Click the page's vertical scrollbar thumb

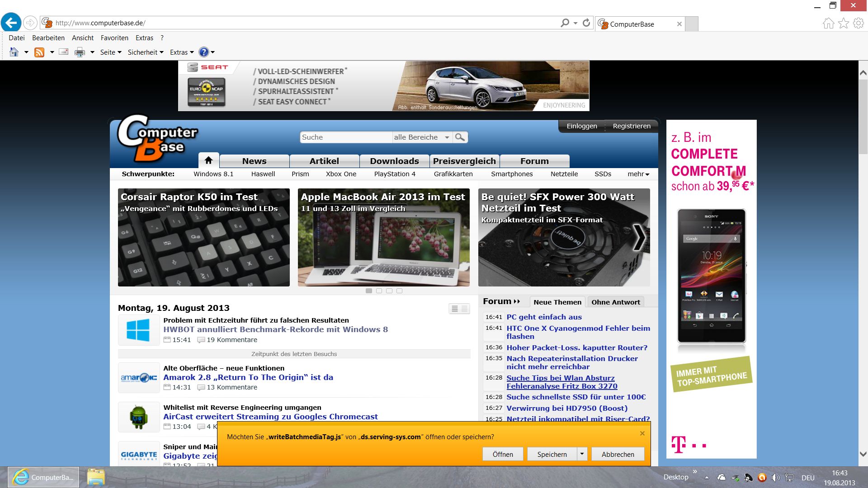tap(863, 117)
